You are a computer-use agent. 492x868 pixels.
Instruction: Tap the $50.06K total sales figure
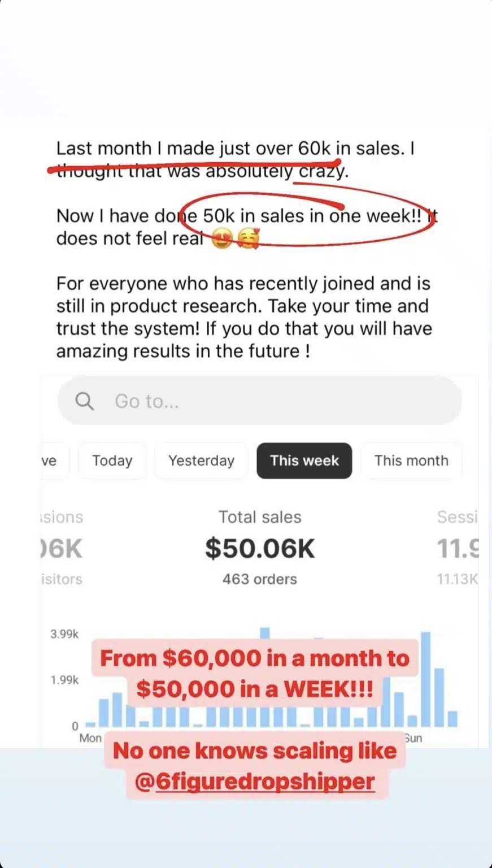tap(260, 549)
